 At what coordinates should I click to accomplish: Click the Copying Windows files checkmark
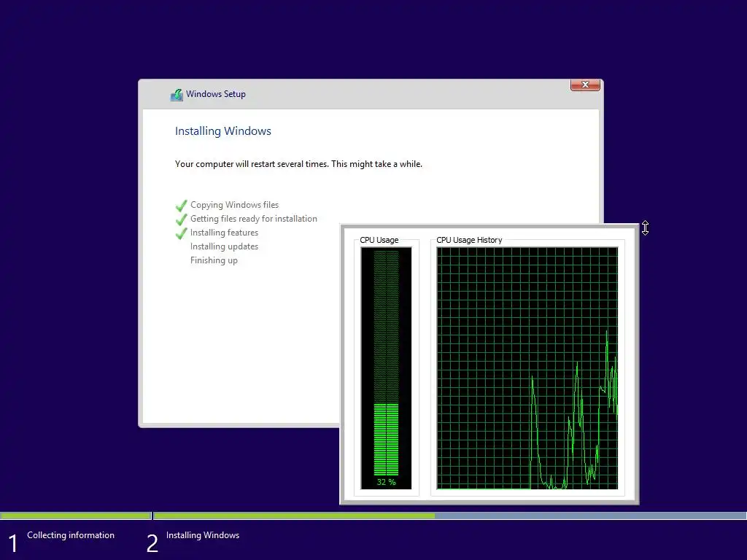tap(181, 205)
